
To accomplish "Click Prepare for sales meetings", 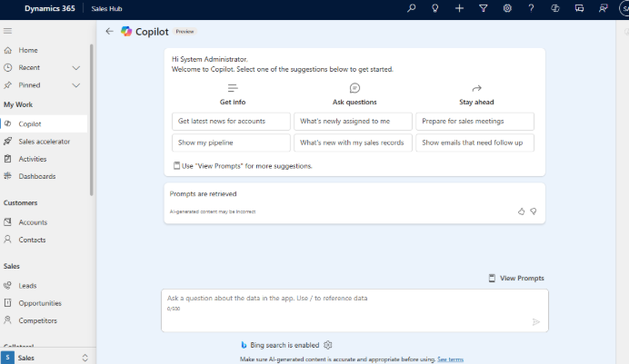I will tap(475, 122).
